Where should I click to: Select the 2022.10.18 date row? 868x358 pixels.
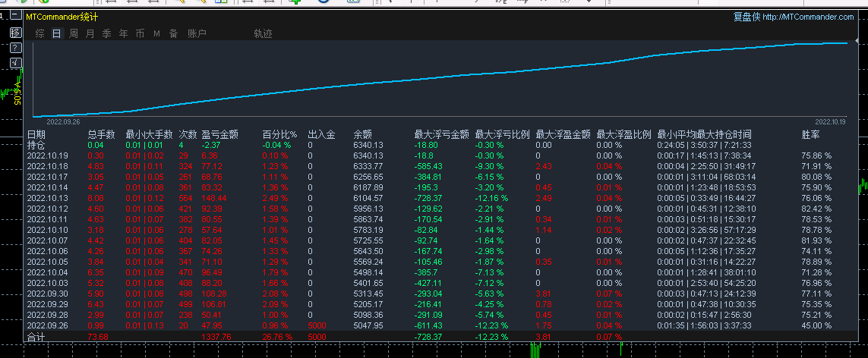pyautogui.click(x=47, y=166)
